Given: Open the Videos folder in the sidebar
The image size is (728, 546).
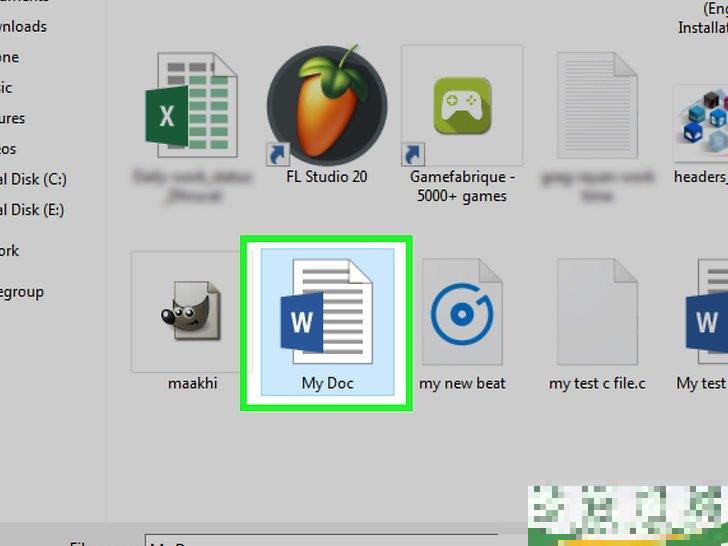Looking at the screenshot, I should pyautogui.click(x=9, y=149).
